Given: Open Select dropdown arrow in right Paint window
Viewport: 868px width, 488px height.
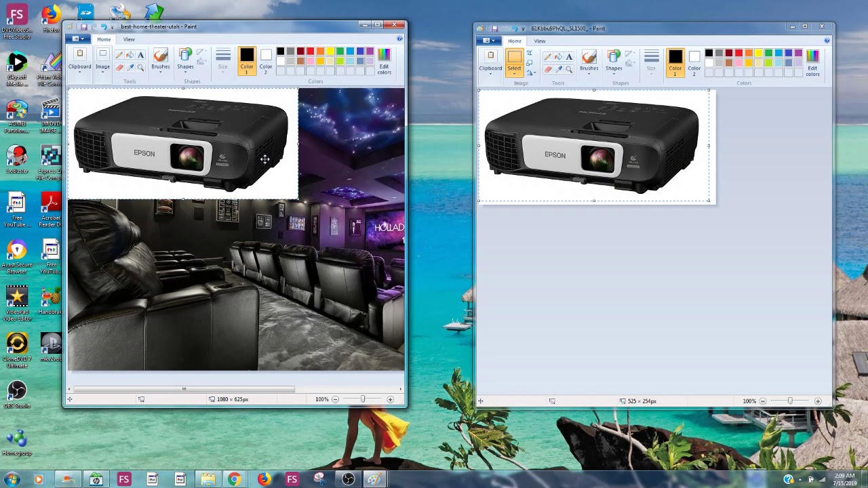Looking at the screenshot, I should [514, 73].
